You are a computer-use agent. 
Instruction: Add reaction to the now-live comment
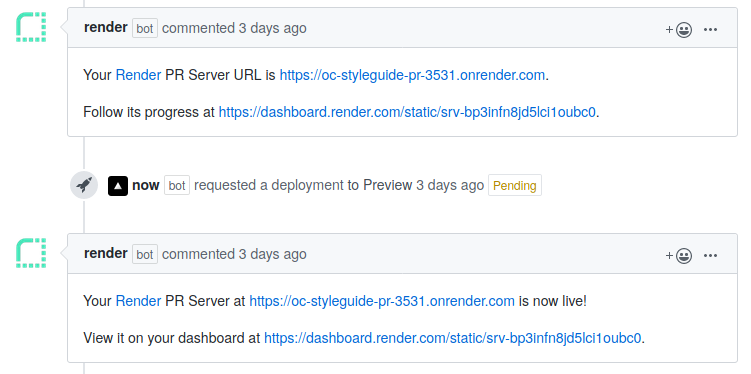pos(679,255)
